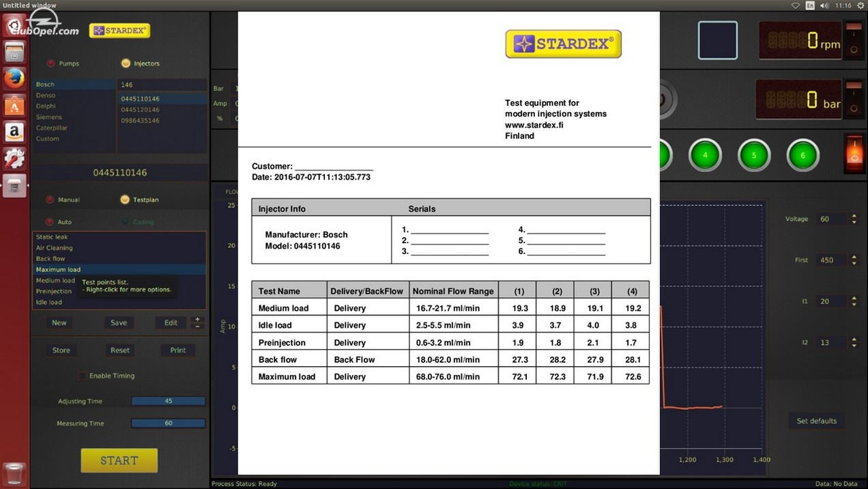
Task: Click the Save test button
Action: point(119,323)
